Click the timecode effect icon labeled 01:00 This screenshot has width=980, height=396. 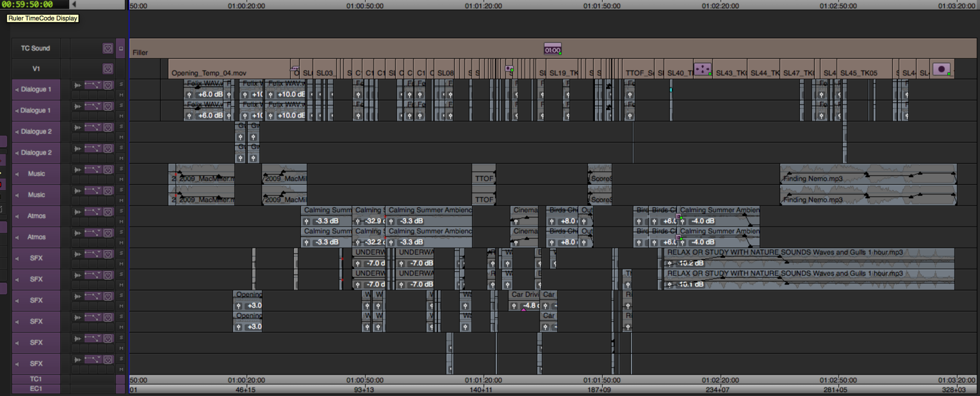[552, 49]
